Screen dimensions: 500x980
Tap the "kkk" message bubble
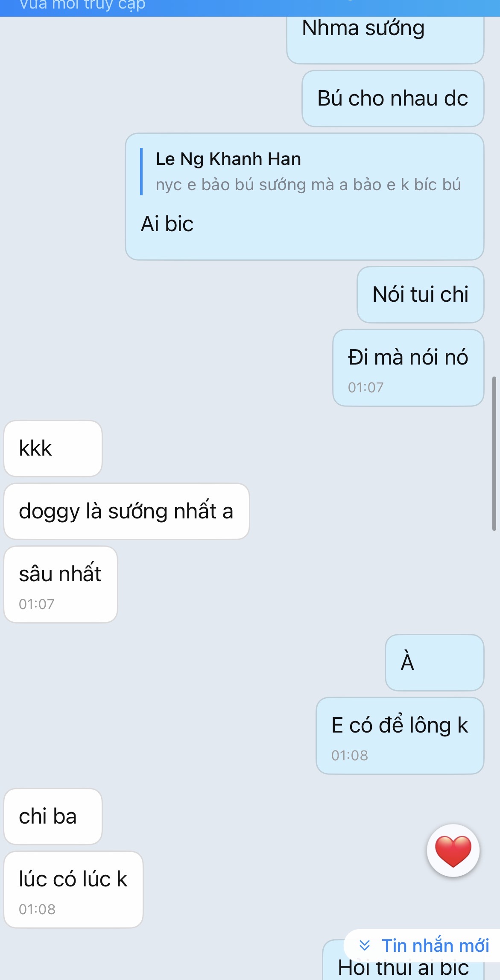point(53,448)
